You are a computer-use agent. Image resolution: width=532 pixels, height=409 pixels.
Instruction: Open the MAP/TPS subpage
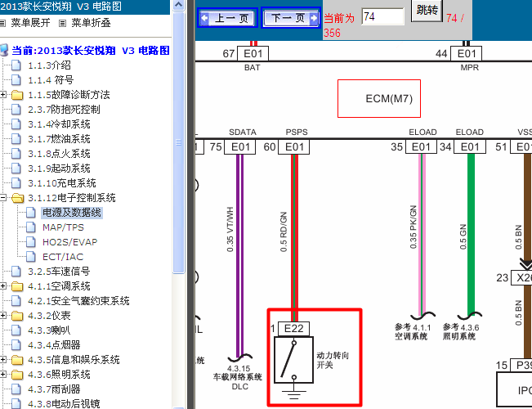point(63,227)
